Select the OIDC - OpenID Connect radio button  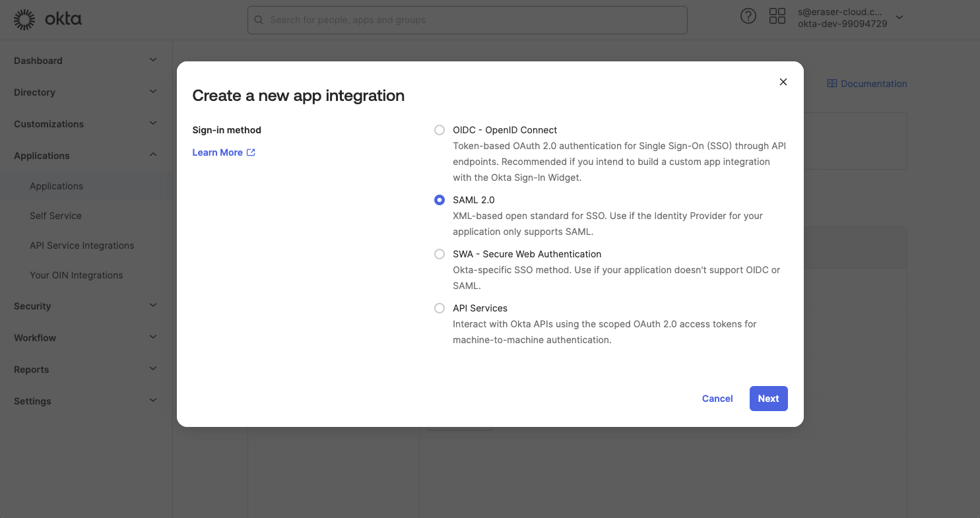point(440,130)
